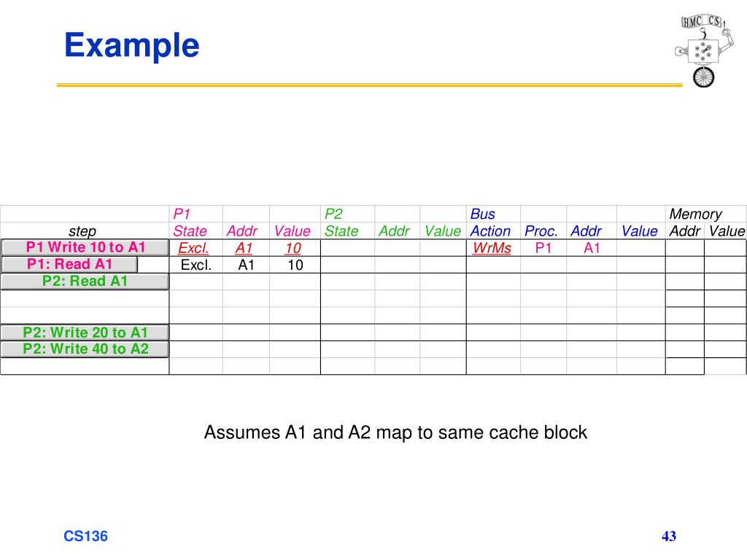Click the Bus 'Addr' column header in blue
This screenshot has height=560, width=747.
(586, 231)
